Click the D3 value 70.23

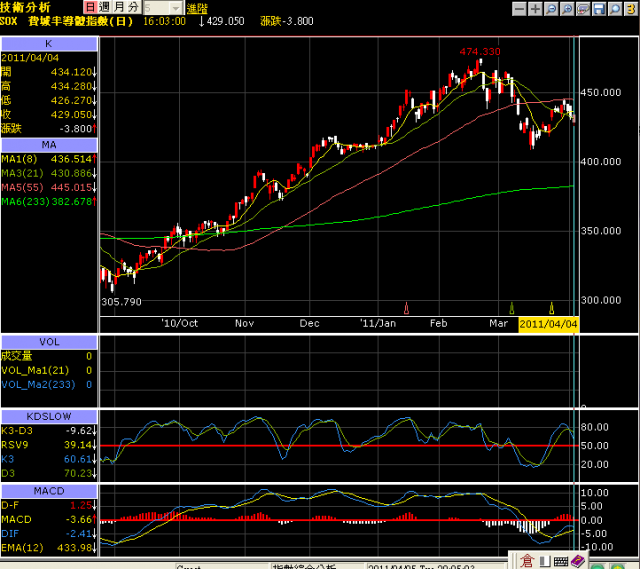78,473
